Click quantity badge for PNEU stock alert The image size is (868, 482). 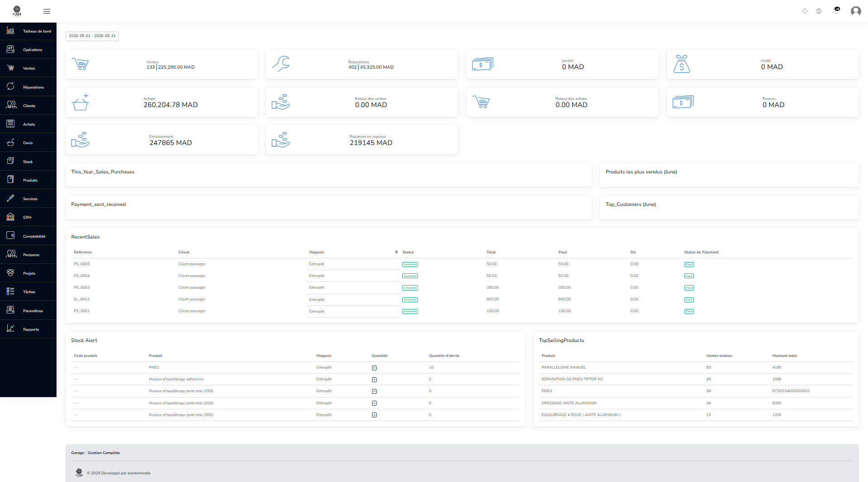[374, 368]
